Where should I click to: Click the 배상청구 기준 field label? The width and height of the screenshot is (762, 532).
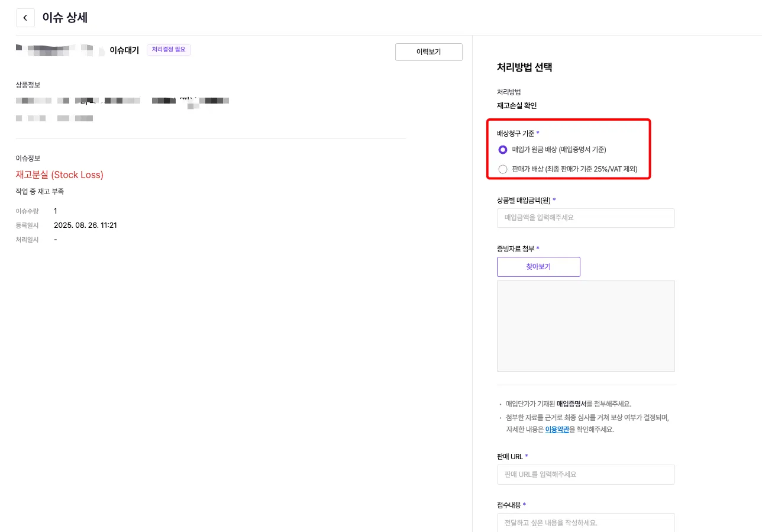pyautogui.click(x=516, y=133)
